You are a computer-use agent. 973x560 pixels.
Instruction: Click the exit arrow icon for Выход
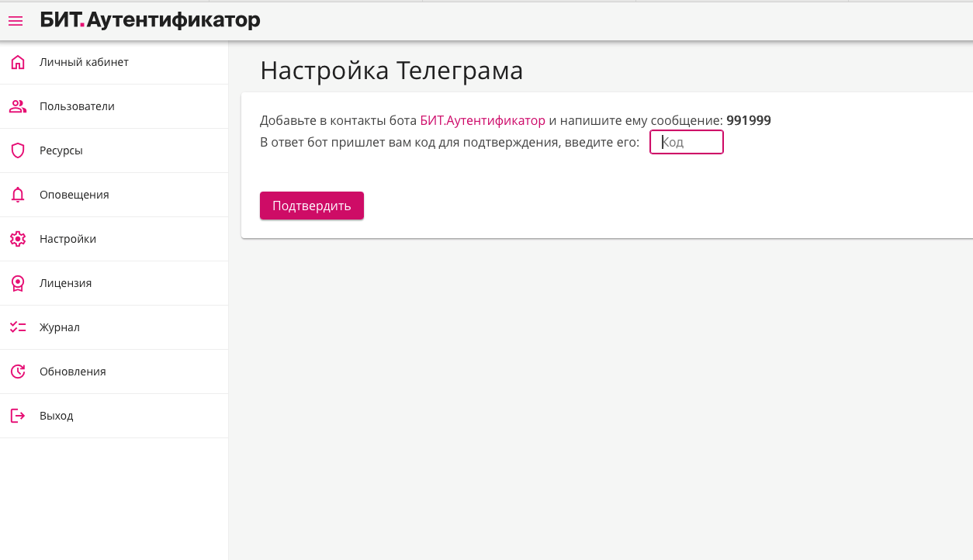point(18,416)
